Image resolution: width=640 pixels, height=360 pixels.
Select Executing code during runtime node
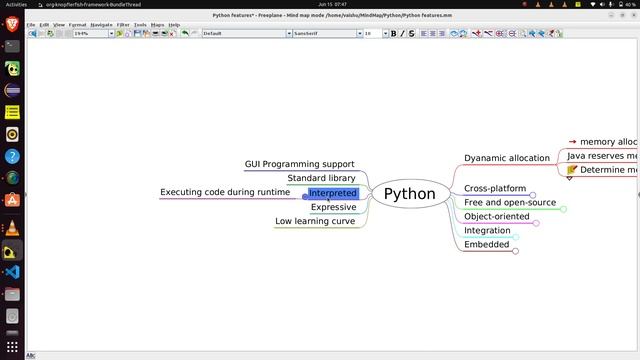click(225, 192)
